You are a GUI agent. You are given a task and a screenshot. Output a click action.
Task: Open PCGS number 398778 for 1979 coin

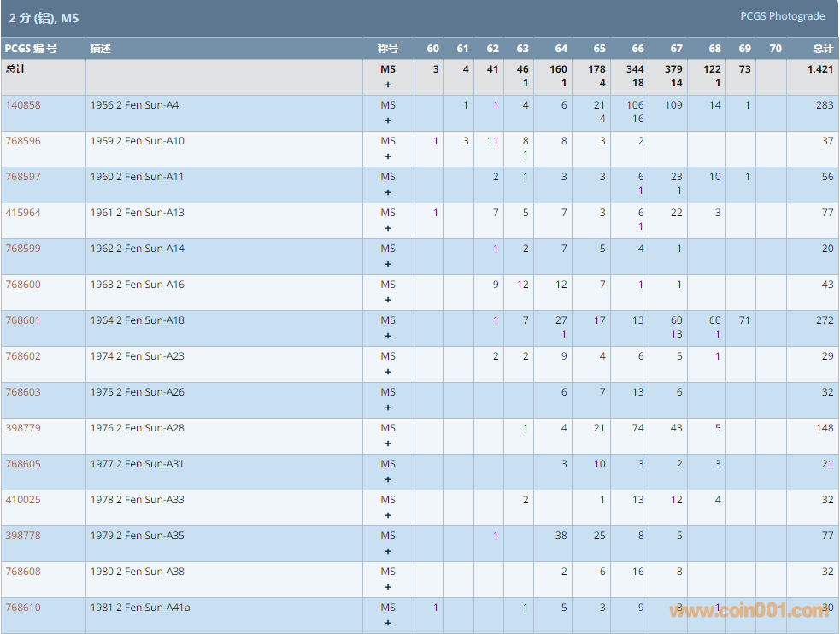[x=23, y=536]
